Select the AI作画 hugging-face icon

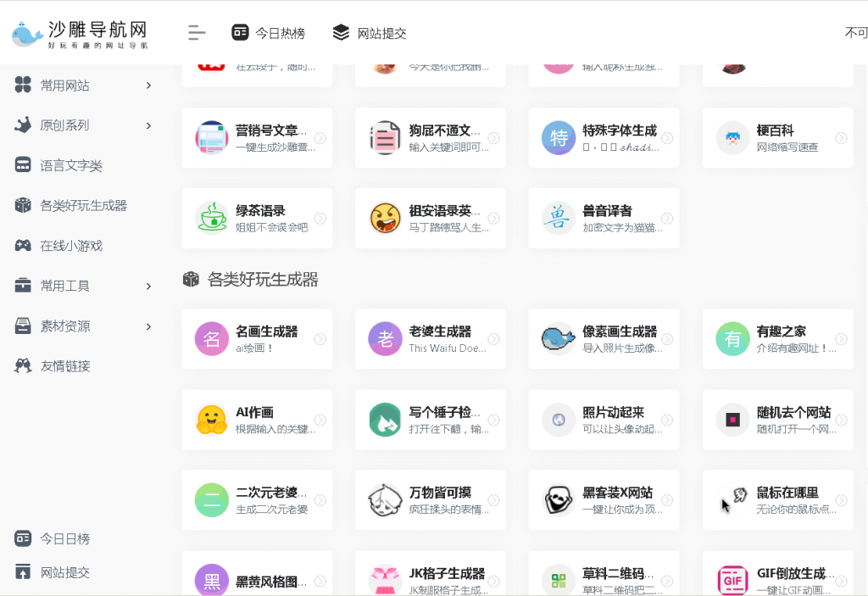coord(211,420)
